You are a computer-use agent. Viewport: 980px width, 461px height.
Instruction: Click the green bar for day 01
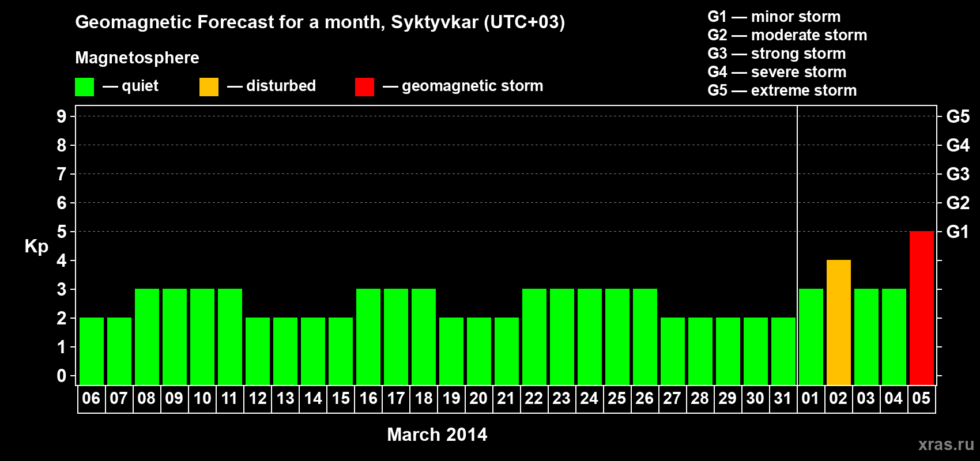click(x=811, y=337)
